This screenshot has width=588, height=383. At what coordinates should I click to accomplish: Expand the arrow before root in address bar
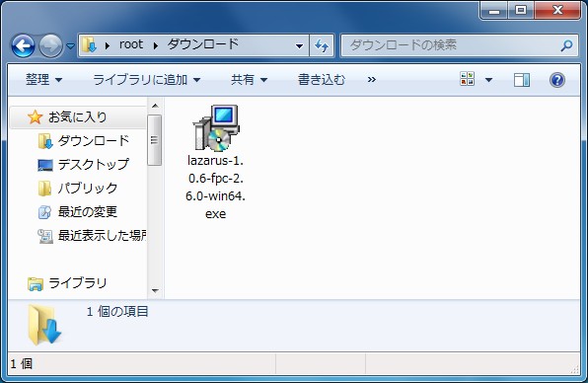coord(108,45)
